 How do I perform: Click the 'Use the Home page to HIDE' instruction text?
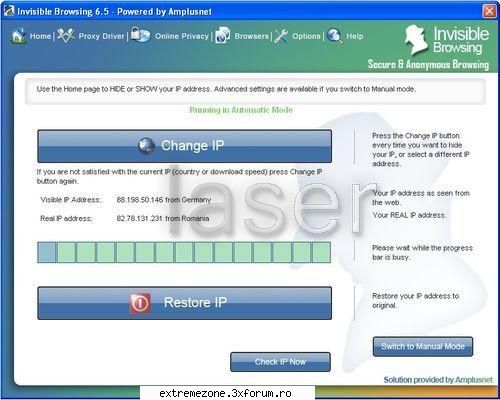pyautogui.click(x=226, y=89)
